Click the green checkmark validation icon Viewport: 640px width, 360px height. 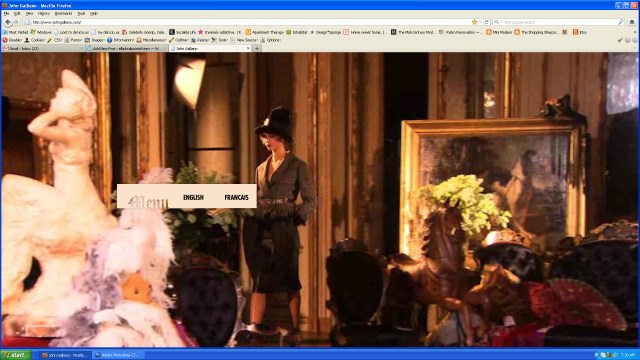point(620,40)
